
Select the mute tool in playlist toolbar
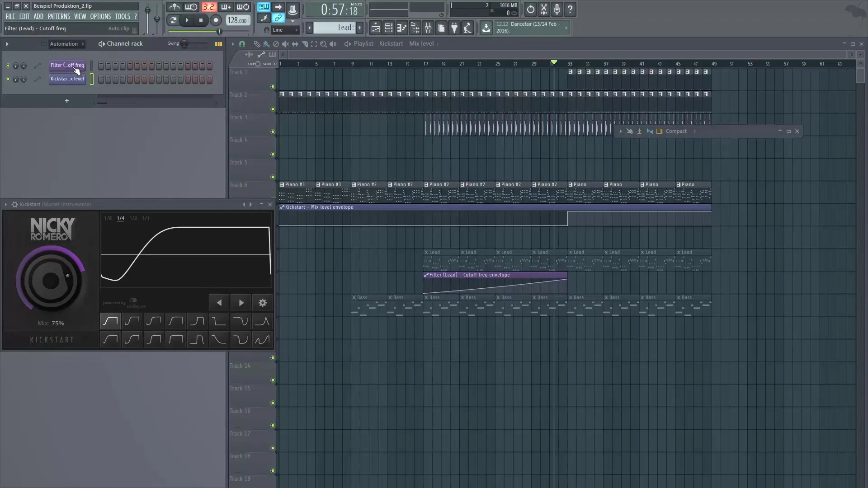[x=285, y=44]
